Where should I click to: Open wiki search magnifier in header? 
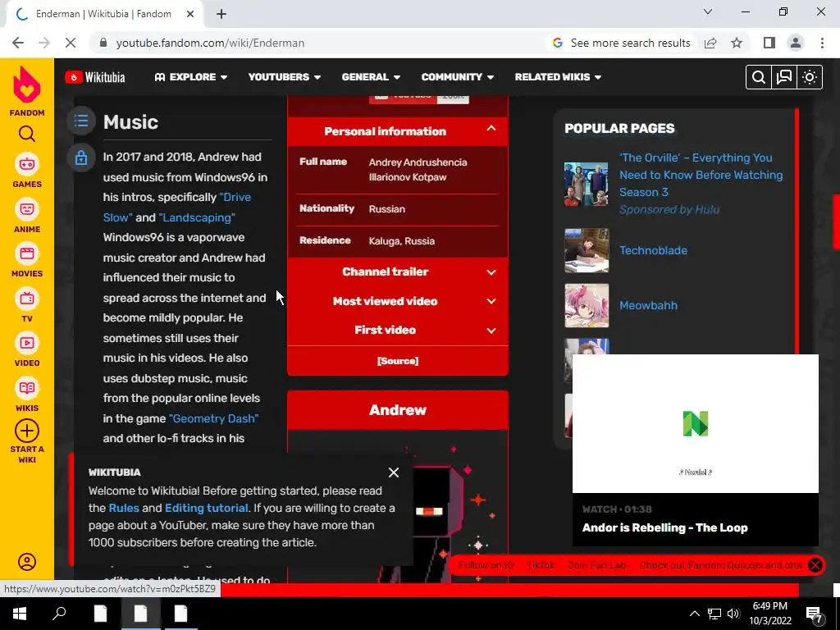click(759, 77)
